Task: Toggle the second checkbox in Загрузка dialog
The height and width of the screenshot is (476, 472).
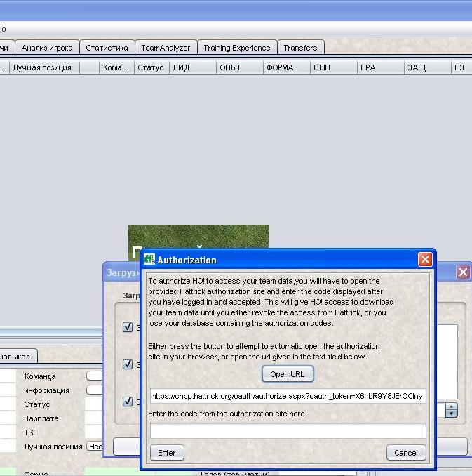Action: point(128,364)
